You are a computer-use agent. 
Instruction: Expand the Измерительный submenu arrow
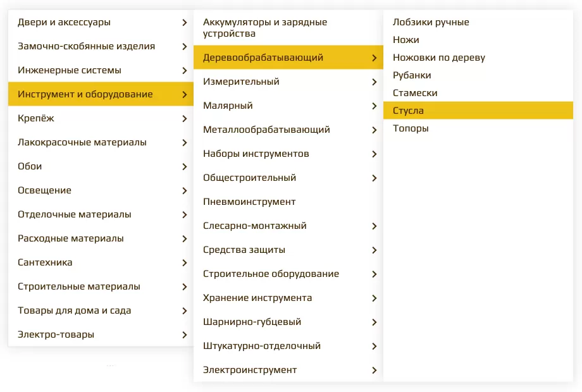click(x=375, y=82)
